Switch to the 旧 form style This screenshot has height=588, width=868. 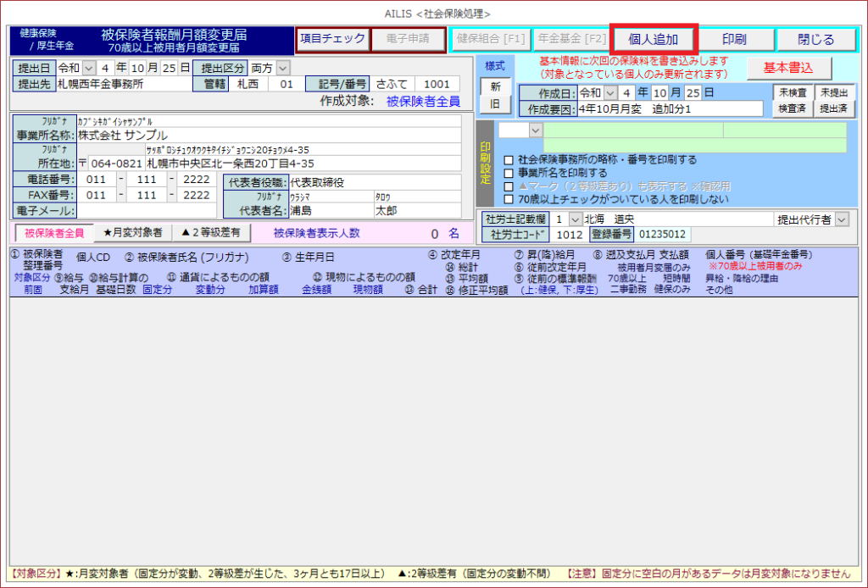[x=494, y=103]
